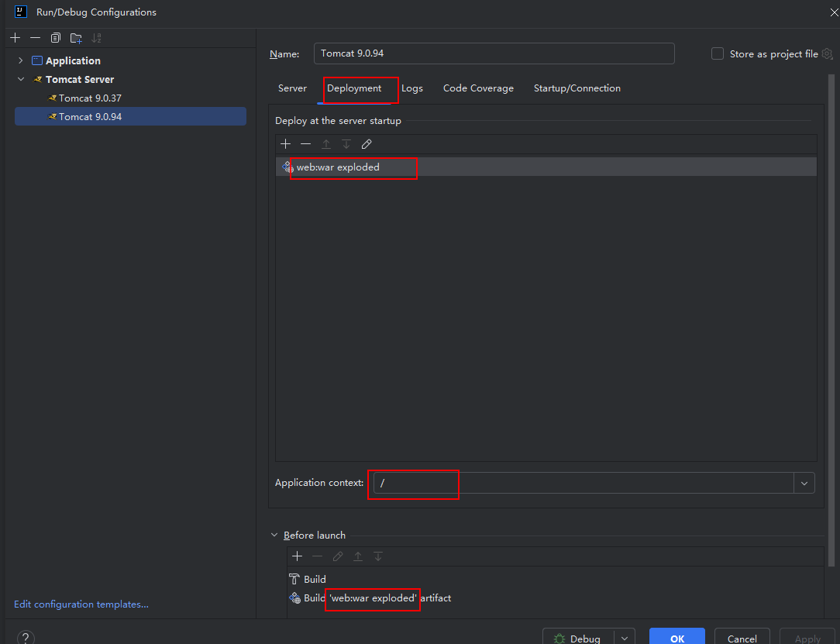
Task: Remove selected artifact from deployment list
Action: tap(306, 143)
